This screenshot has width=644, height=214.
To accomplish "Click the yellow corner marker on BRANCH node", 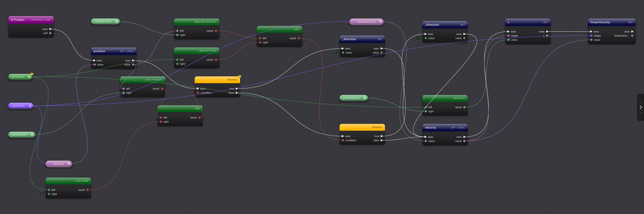I will [x=240, y=77].
